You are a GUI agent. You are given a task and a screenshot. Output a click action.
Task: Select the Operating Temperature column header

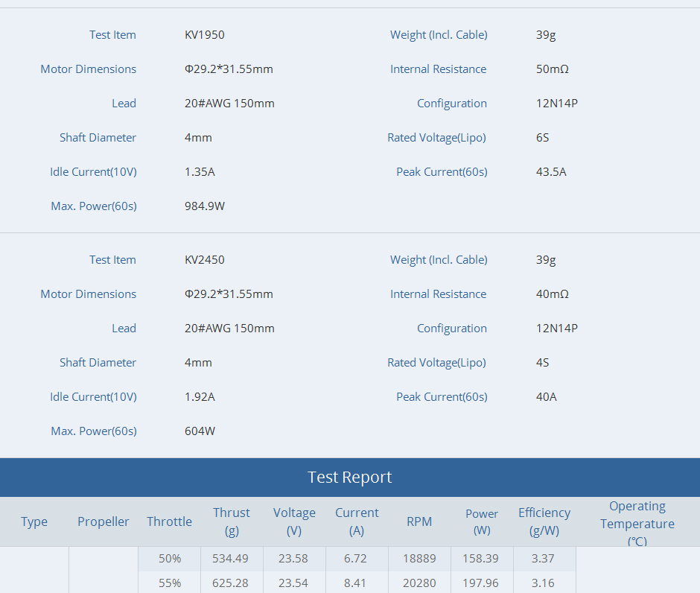click(x=637, y=523)
